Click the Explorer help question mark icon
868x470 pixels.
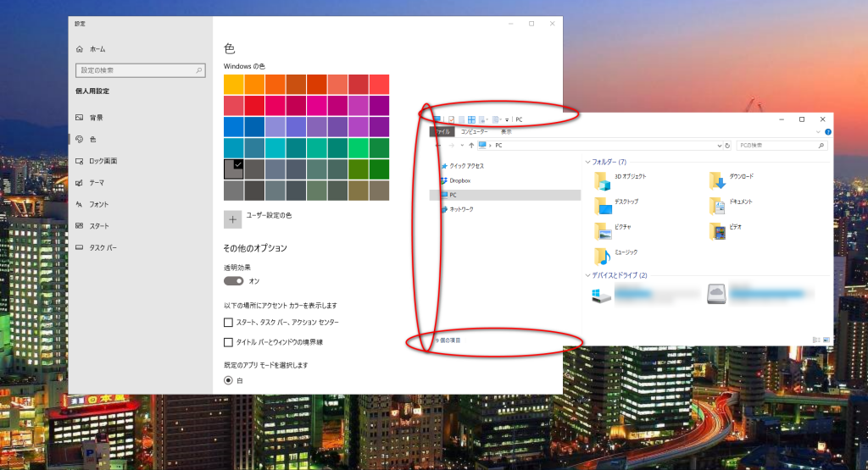pyautogui.click(x=827, y=132)
